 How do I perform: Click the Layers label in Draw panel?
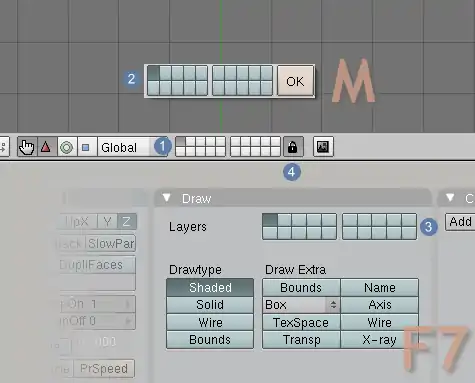tap(188, 227)
